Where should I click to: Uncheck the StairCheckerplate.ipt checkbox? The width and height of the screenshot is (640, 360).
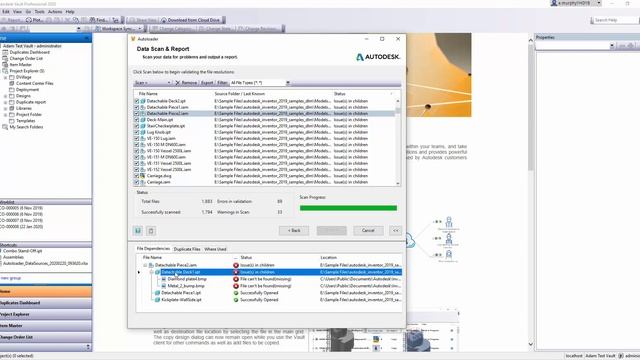click(x=136, y=126)
